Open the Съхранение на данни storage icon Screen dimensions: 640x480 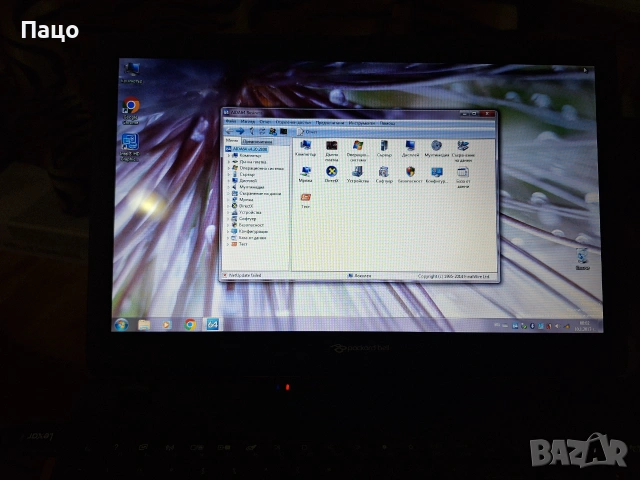[x=463, y=151]
